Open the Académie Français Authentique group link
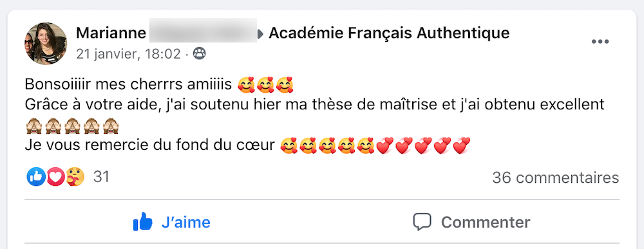Viewport: 644px width, 249px height. [389, 33]
